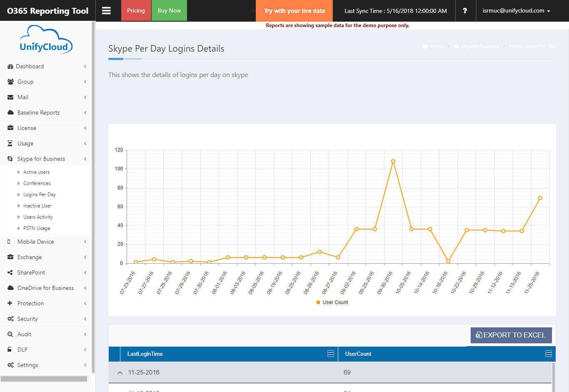Open Active users report
The height and width of the screenshot is (392, 569).
[x=36, y=172]
